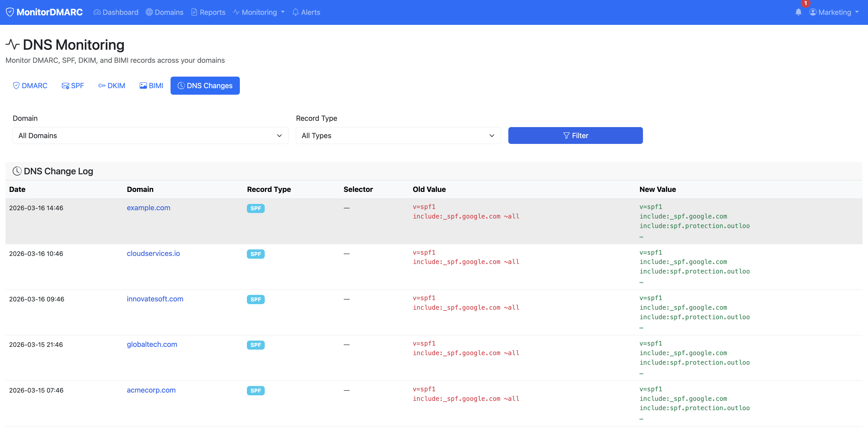868x433 pixels.
Task: Switch to the DKIM tab
Action: (x=112, y=86)
